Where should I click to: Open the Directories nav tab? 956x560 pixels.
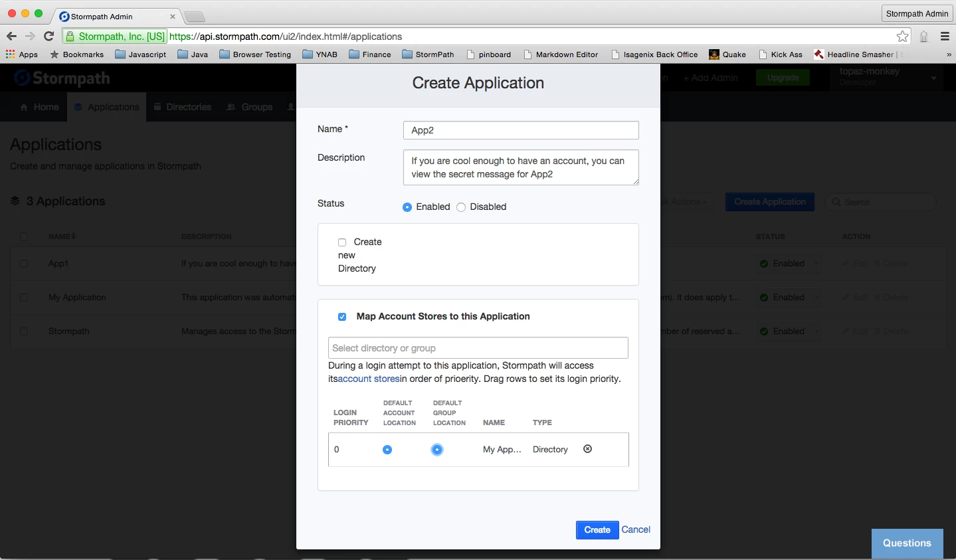[x=182, y=107]
